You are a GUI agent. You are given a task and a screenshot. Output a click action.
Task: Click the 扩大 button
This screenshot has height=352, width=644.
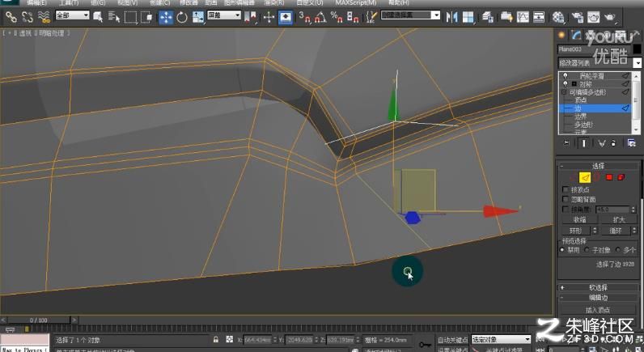(x=619, y=220)
